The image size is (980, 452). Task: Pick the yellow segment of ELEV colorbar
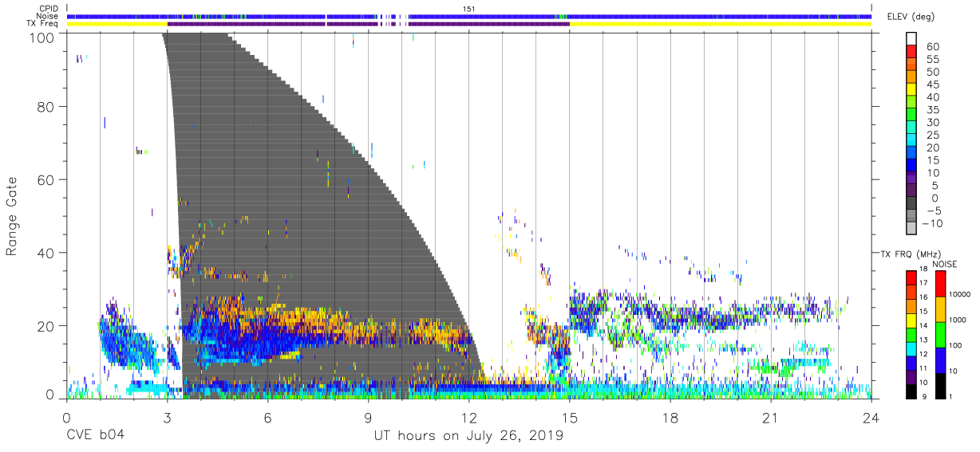pyautogui.click(x=911, y=91)
